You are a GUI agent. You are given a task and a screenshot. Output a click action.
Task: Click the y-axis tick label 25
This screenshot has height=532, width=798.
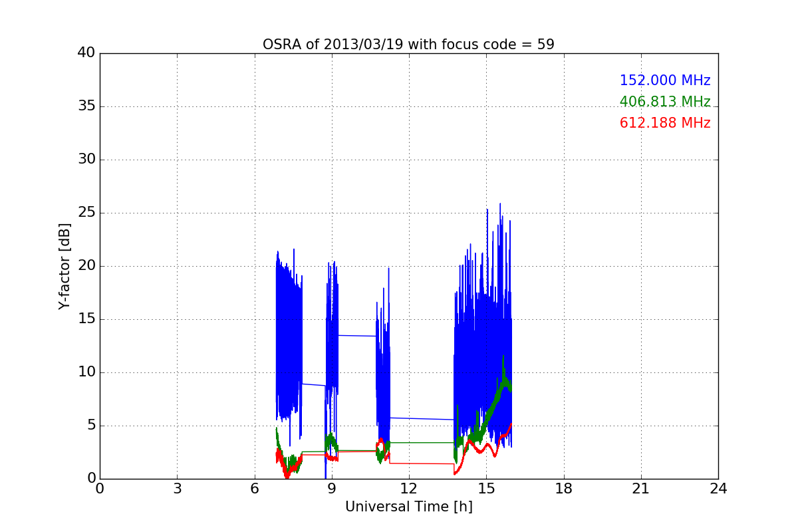[x=86, y=213]
